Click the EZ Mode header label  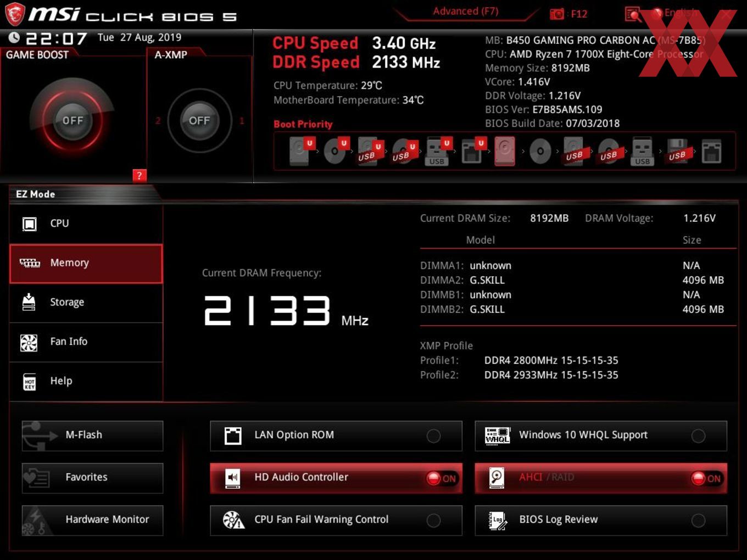pos(35,194)
